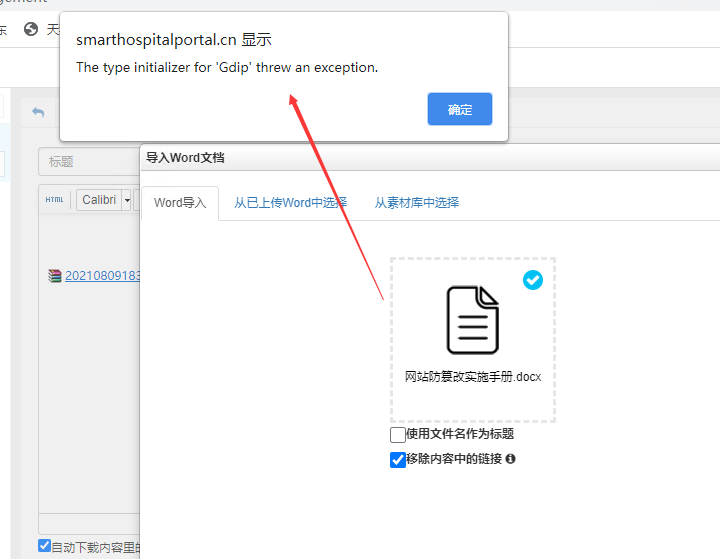Click the document icon of uploaded docx
This screenshot has width=720, height=559.
[x=472, y=320]
